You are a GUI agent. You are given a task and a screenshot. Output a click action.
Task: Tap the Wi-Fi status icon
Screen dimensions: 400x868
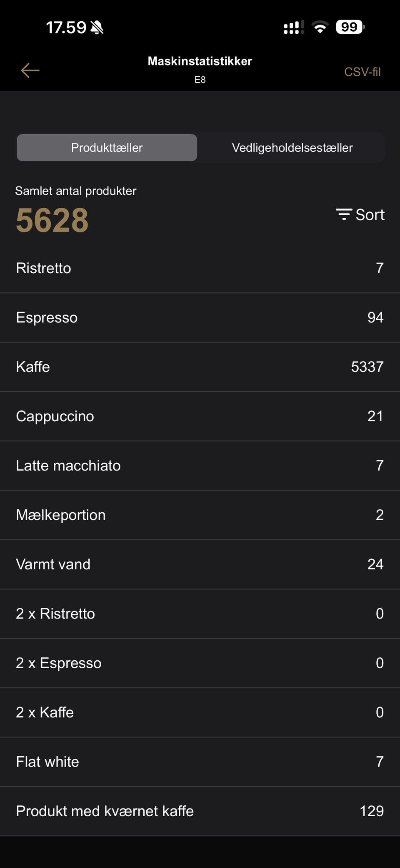pyautogui.click(x=320, y=28)
